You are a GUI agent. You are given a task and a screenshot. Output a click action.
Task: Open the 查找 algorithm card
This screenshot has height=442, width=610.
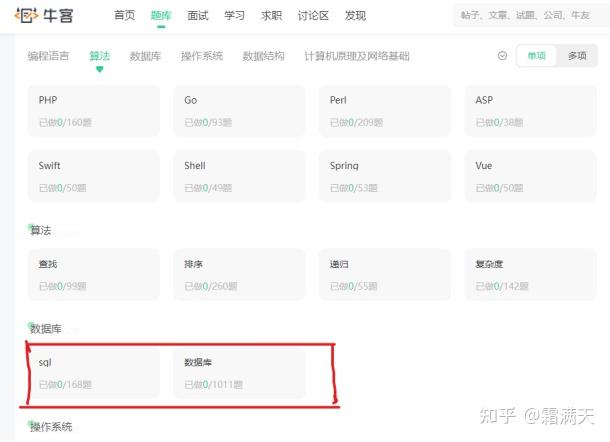coord(94,275)
